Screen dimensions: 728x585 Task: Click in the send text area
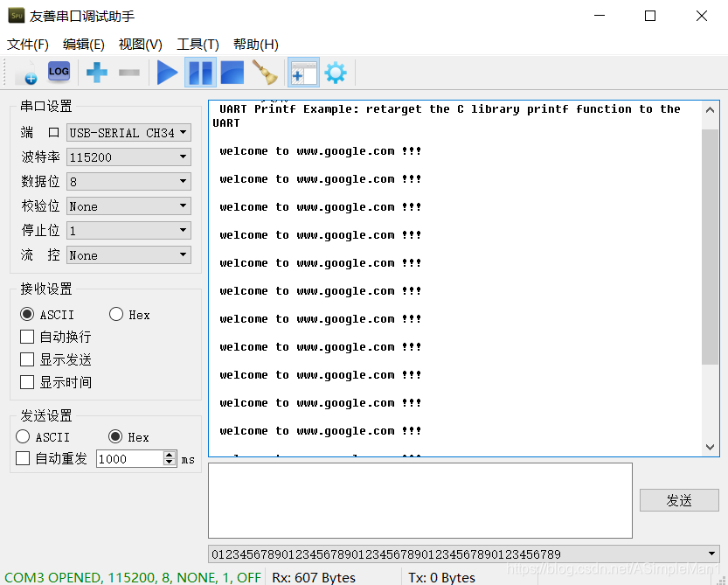(420, 500)
